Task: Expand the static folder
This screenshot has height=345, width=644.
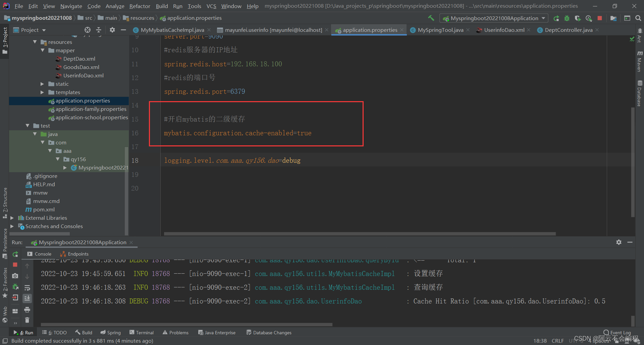Action: [42, 84]
